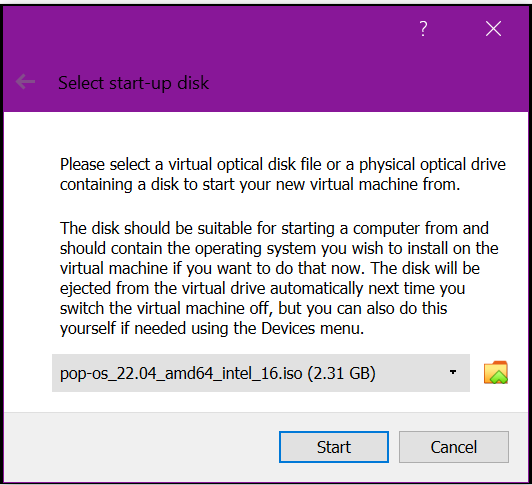
Task: Click 'should contain the operating system' text line
Action: coord(279,248)
